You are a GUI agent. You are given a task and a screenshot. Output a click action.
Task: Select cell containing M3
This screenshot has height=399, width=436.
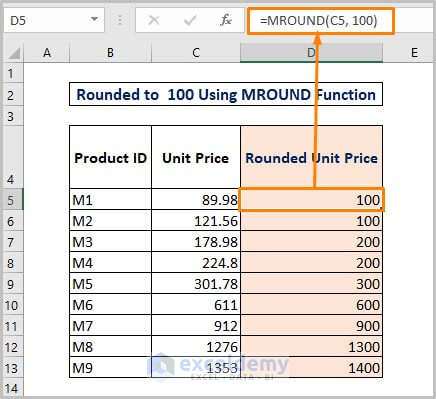pyautogui.click(x=110, y=241)
